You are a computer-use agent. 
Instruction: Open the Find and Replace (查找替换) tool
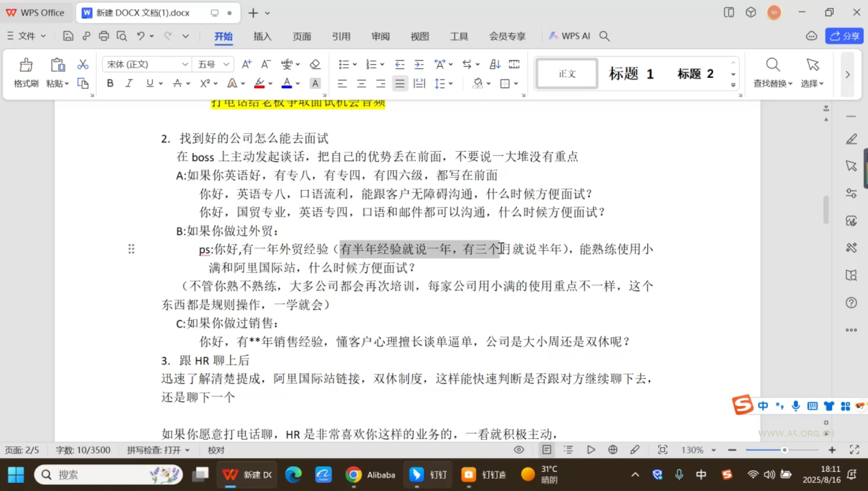tap(772, 73)
